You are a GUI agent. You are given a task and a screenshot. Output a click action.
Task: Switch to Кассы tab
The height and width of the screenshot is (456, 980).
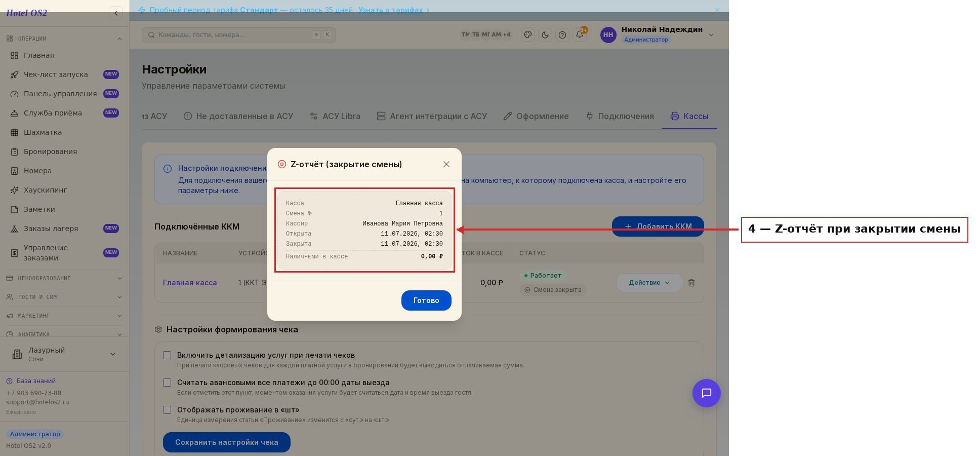[689, 116]
